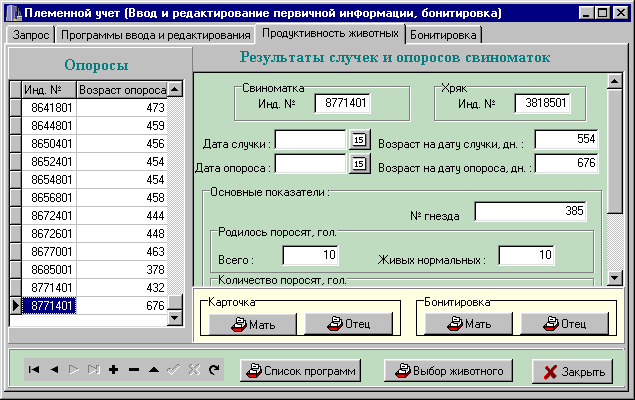Image resolution: width=635 pixels, height=400 pixels.
Task: Click the Возраст опороса column header
Action: (122, 89)
